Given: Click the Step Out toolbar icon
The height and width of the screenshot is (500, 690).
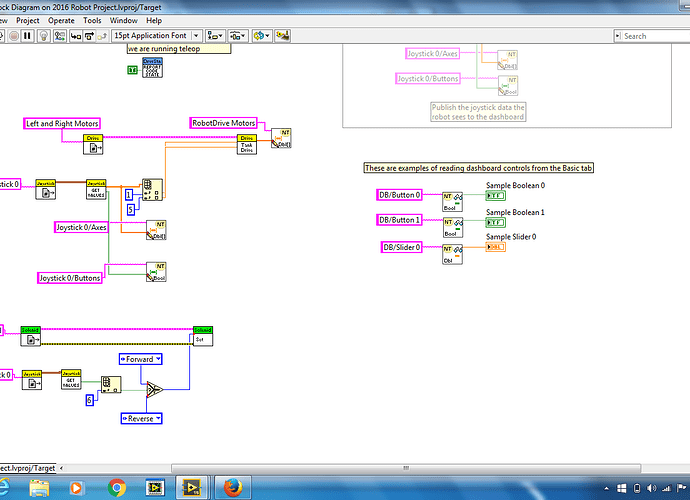Looking at the screenshot, I should click(102, 36).
